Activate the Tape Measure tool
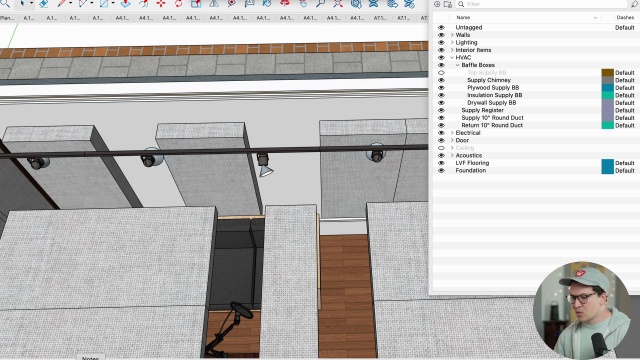The image size is (640, 360). 231,4
